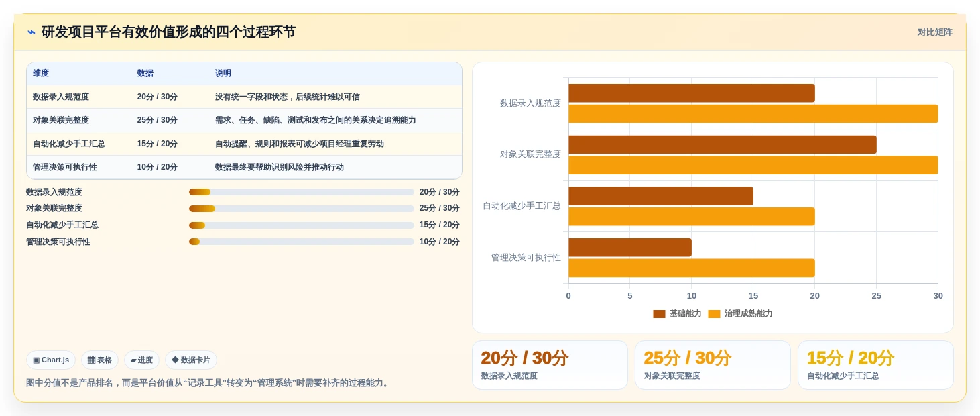Viewport: 980px width, 416px height.
Task: Click the lightning icon beside the title
Action: [32, 32]
